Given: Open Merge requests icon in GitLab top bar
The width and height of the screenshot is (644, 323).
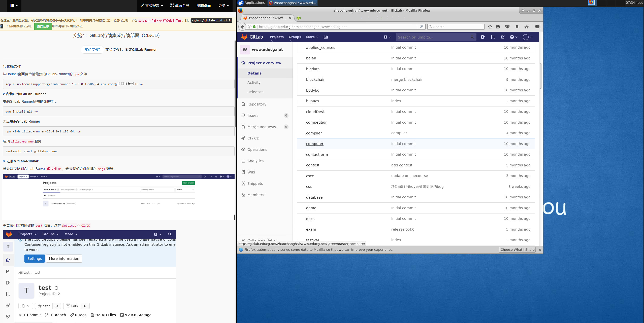Looking at the screenshot, I should pos(493,37).
